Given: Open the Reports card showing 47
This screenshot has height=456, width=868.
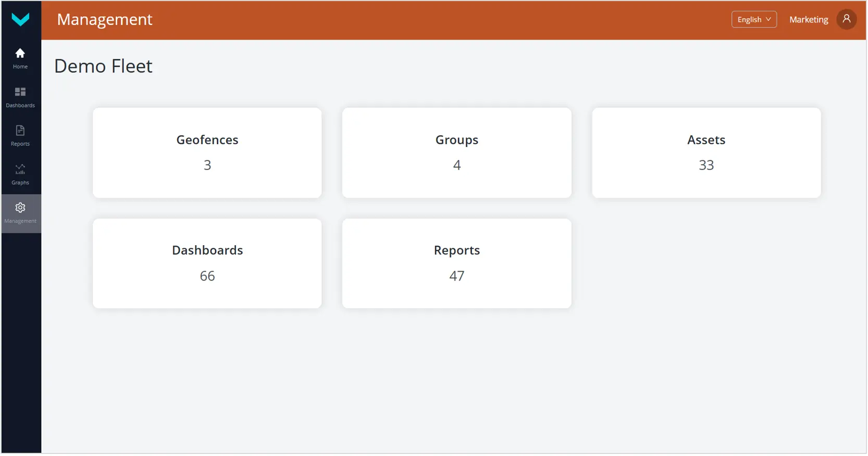Looking at the screenshot, I should click(456, 263).
